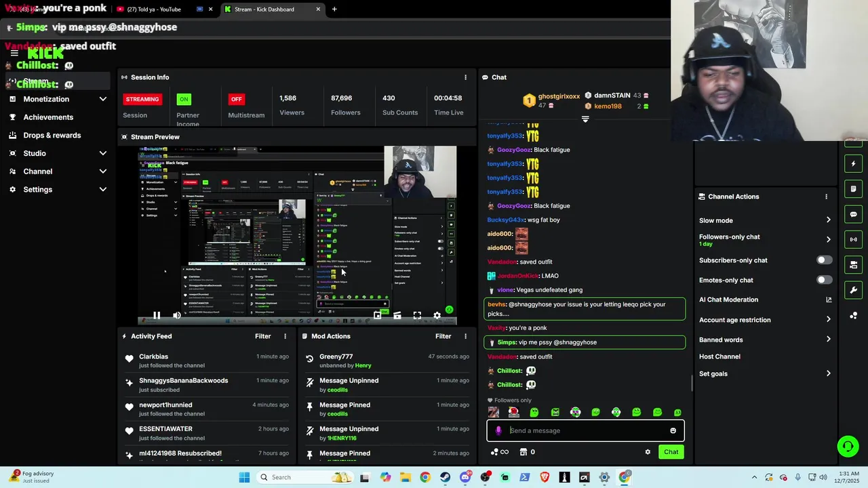The height and width of the screenshot is (488, 868).
Task: Enter fullscreen on stream preview
Action: (417, 315)
